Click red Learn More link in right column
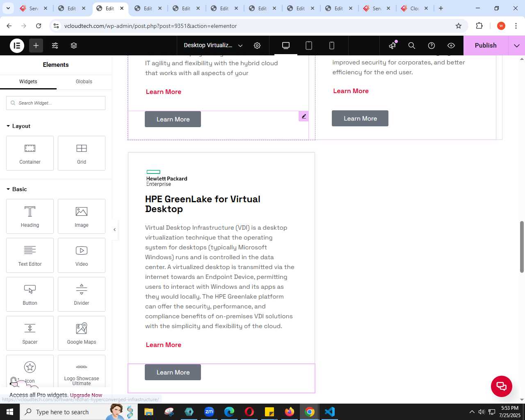Screen dimensions: 525x420 pyautogui.click(x=351, y=91)
